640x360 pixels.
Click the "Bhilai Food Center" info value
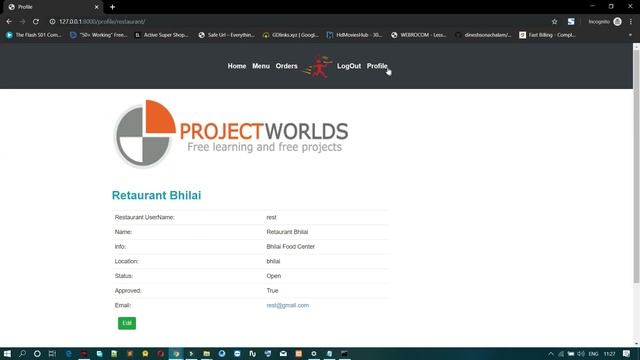click(291, 247)
